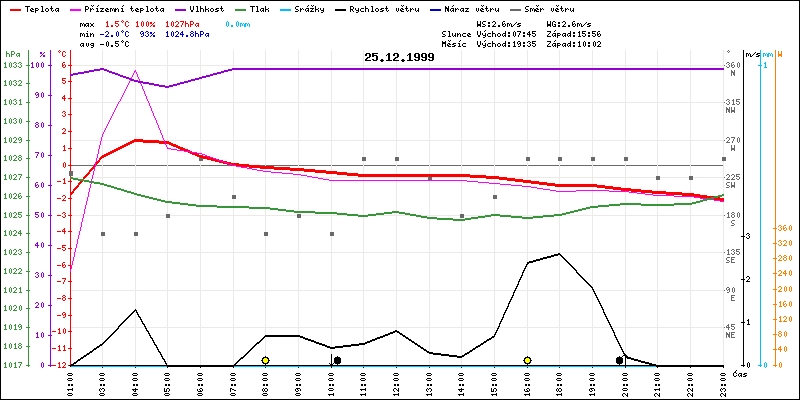Click the black moonset marker near 10:00
Viewport: 800px width, 400px height.
tap(337, 360)
